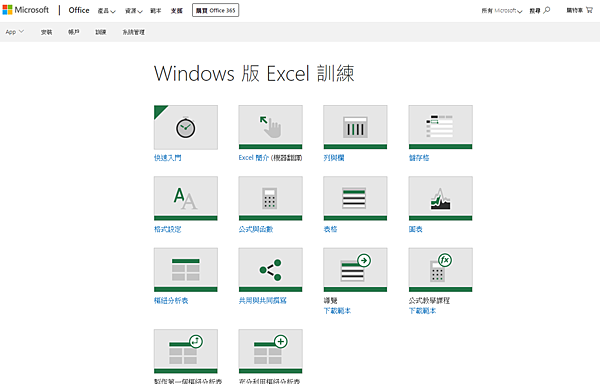Click 下載範本 under the 導覽 tour tile
This screenshot has height=384, width=600.
pos(337,311)
